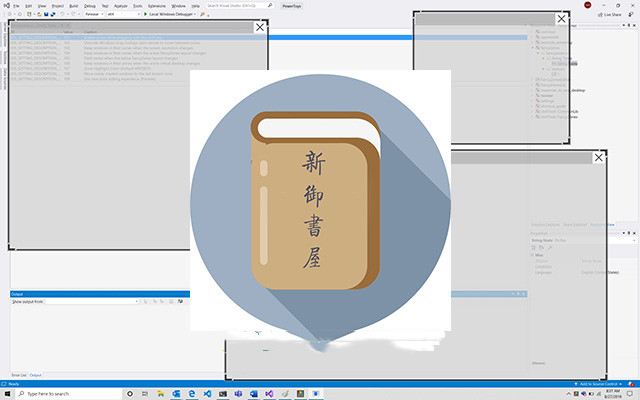
Task: Click Add to Source Control
Action: click(598, 384)
